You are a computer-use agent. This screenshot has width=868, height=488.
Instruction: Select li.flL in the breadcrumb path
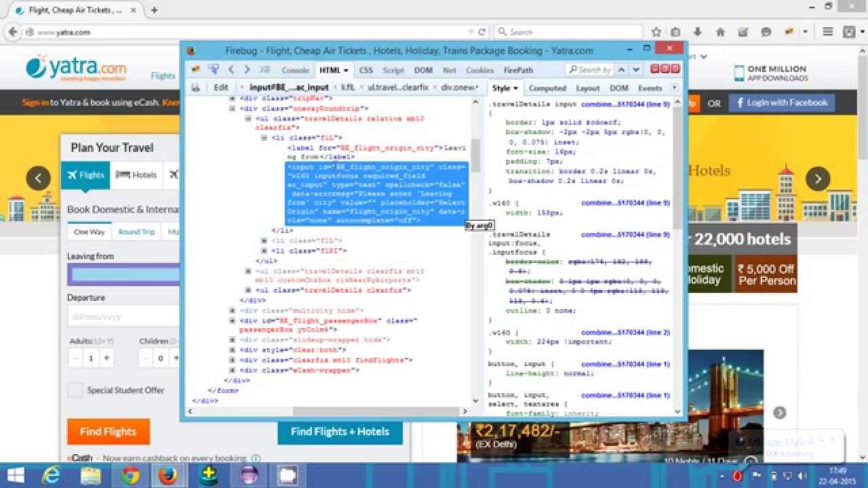pos(347,87)
